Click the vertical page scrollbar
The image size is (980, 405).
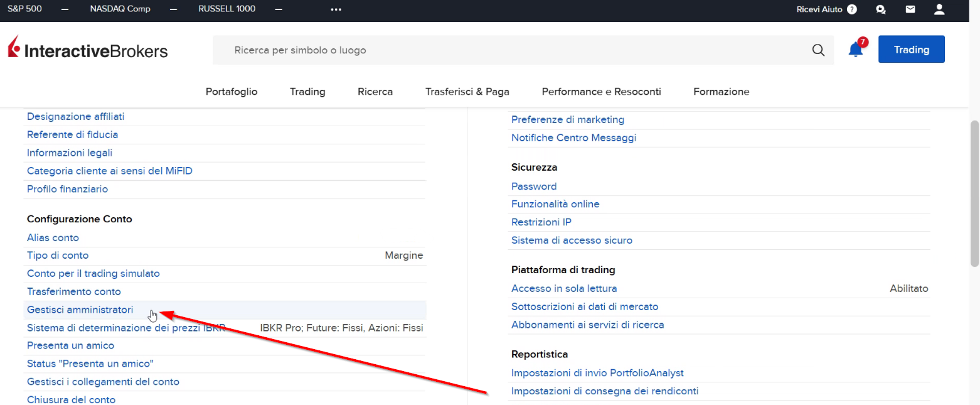point(974,195)
